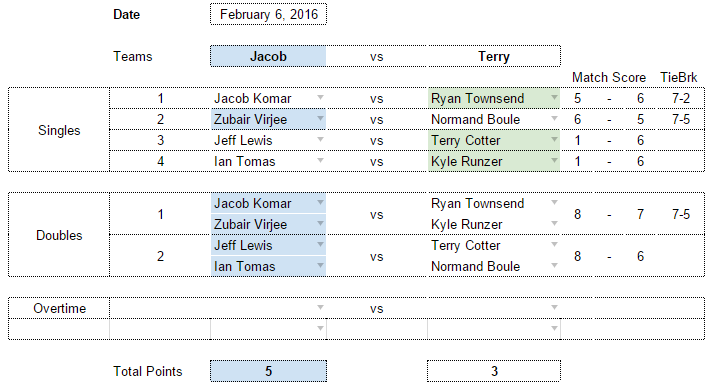Expand the Kyle Runzer Doubles 1 dropdown
This screenshot has height=386, width=711.
tap(554, 223)
